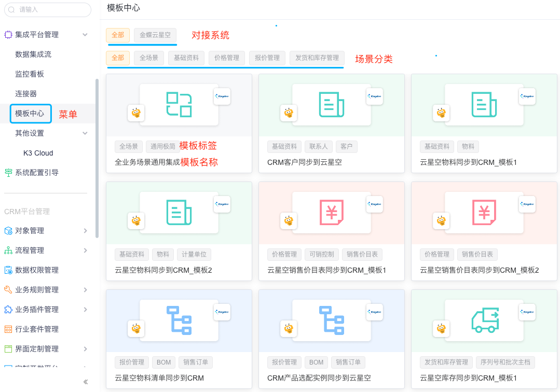The height and width of the screenshot is (392, 560).
Task: Click the 系统配置引导 signpost icon
Action: pos(8,173)
